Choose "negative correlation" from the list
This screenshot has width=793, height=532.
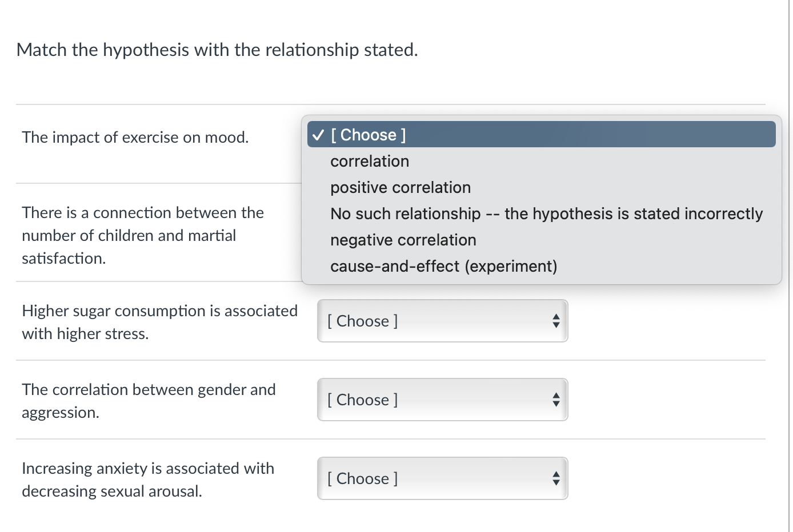click(x=403, y=240)
